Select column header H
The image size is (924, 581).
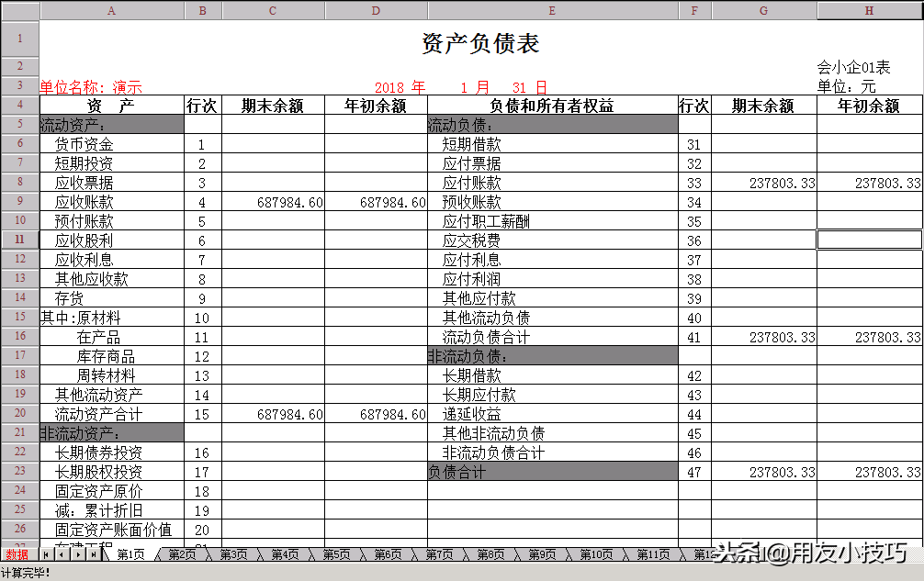click(x=869, y=11)
